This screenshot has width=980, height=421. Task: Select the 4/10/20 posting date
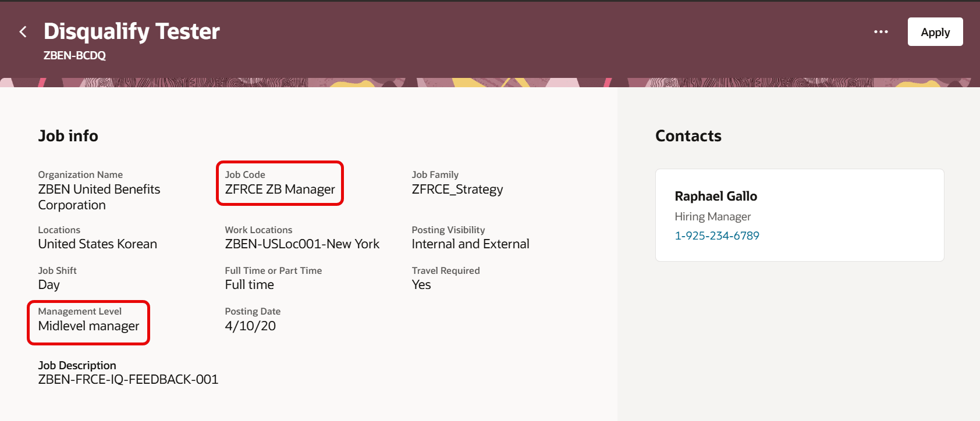(250, 326)
